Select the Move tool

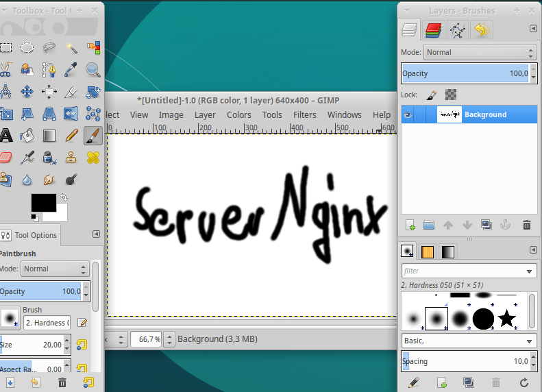pyautogui.click(x=27, y=92)
